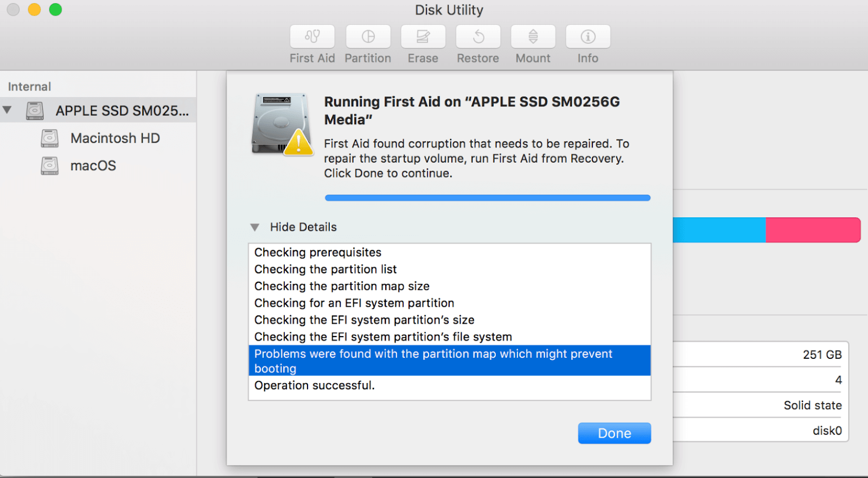Click the yellow minimize window button
Viewport: 868px width, 478px height.
(x=34, y=10)
